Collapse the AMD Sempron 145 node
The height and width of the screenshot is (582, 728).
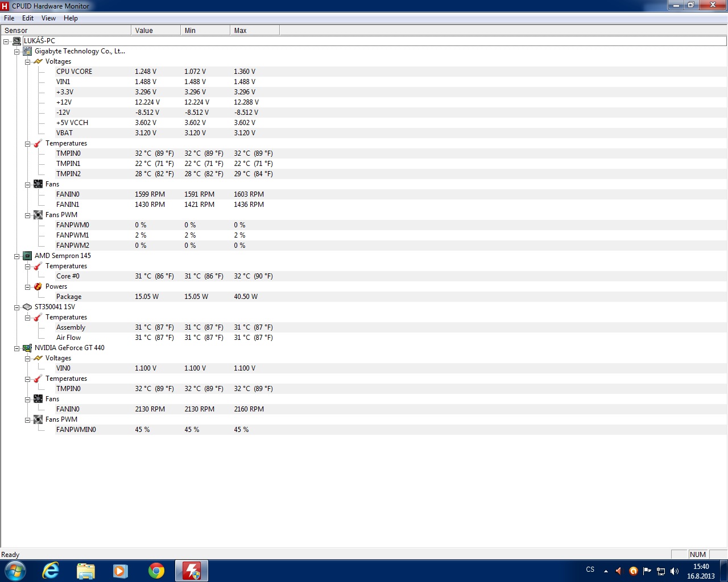pyautogui.click(x=17, y=256)
